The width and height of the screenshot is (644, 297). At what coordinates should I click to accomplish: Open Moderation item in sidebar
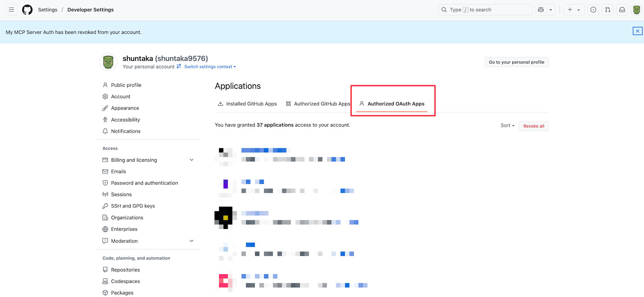[x=124, y=241]
